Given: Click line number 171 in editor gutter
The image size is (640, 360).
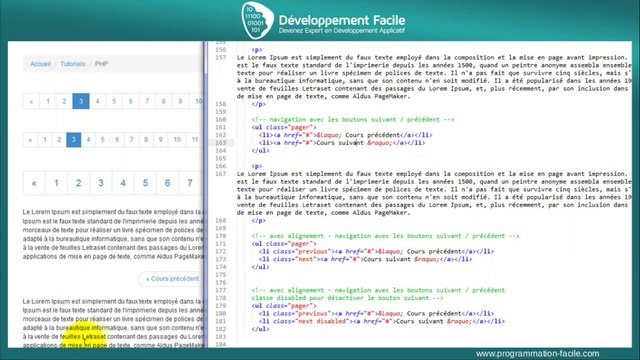Looking at the screenshot, I should click(x=220, y=244).
